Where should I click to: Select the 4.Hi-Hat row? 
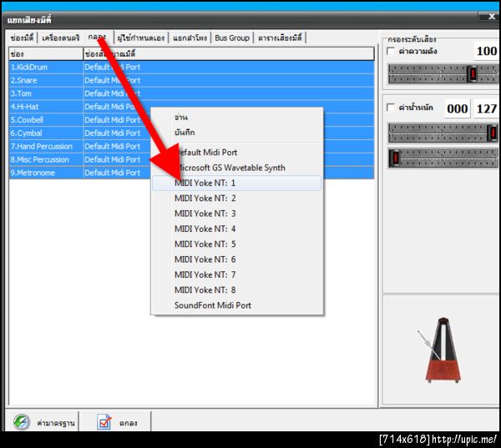191,107
